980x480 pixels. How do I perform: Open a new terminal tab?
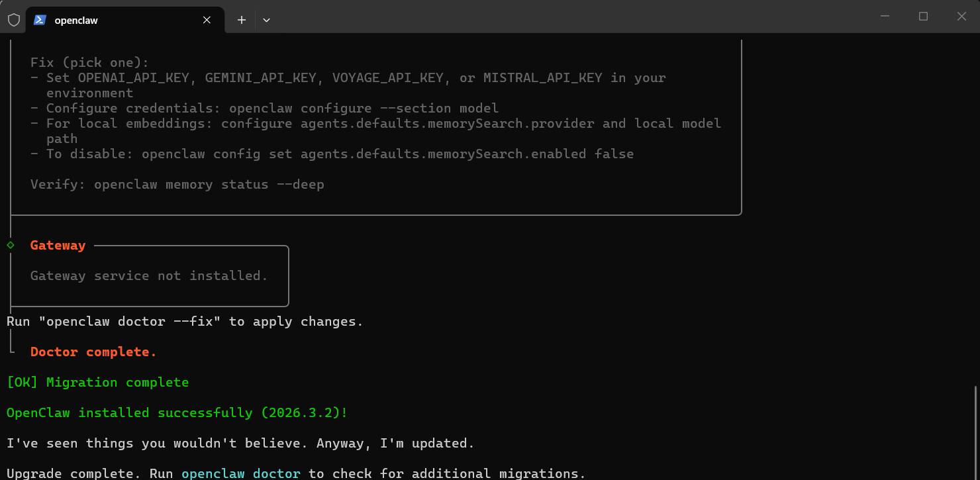click(x=242, y=20)
